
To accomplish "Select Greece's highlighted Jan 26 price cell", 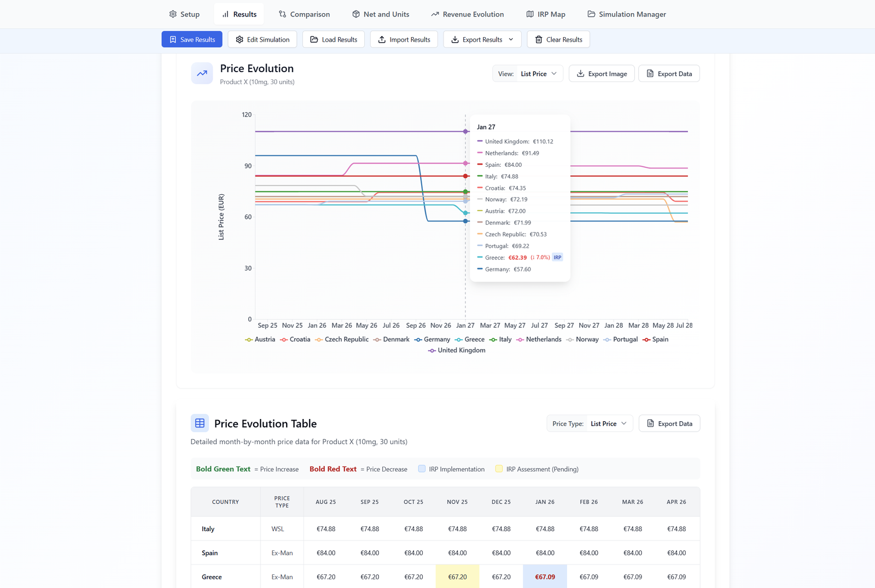I will pos(545,577).
